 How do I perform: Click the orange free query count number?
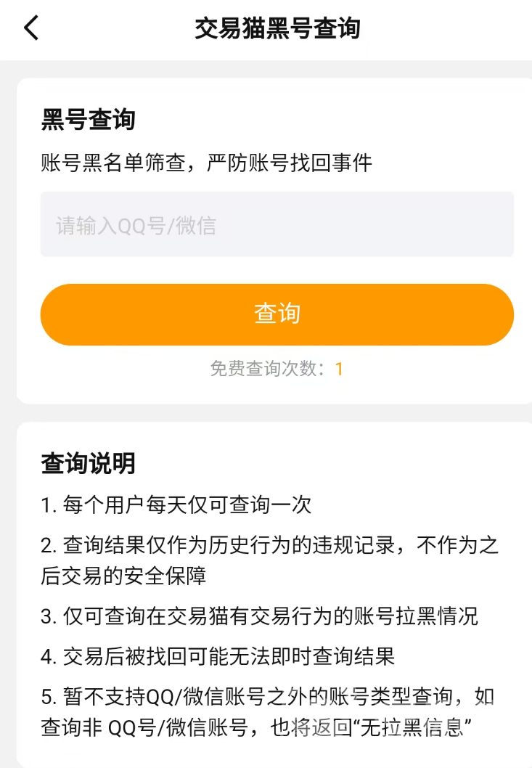coord(339,369)
